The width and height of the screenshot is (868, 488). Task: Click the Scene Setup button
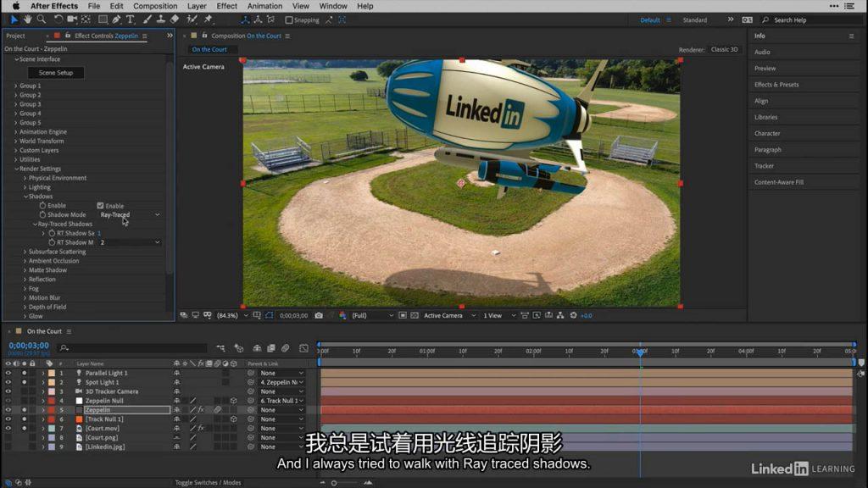(56, 73)
